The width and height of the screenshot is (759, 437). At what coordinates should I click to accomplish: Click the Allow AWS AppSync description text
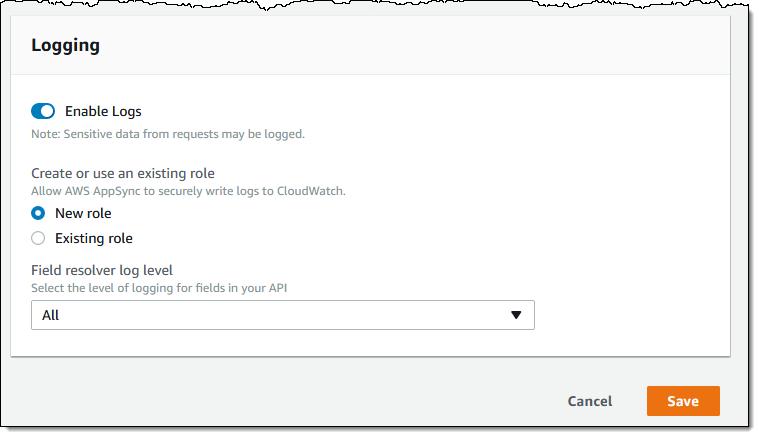tap(188, 191)
